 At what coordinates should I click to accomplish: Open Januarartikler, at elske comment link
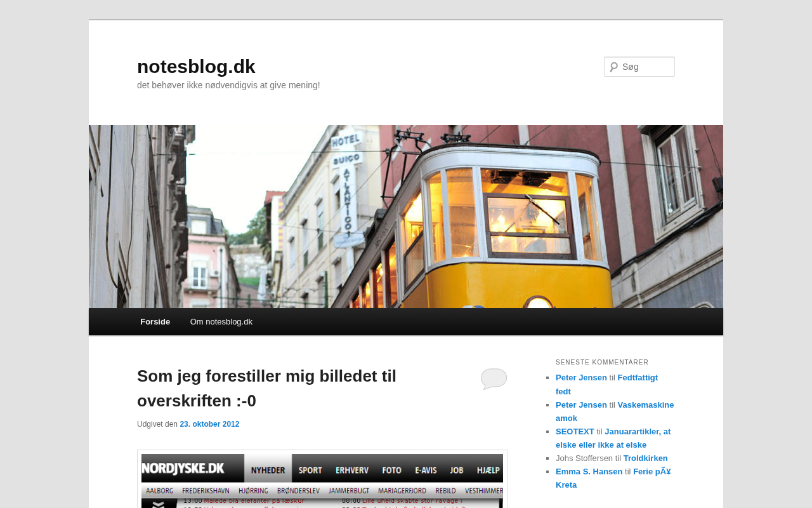637,432
